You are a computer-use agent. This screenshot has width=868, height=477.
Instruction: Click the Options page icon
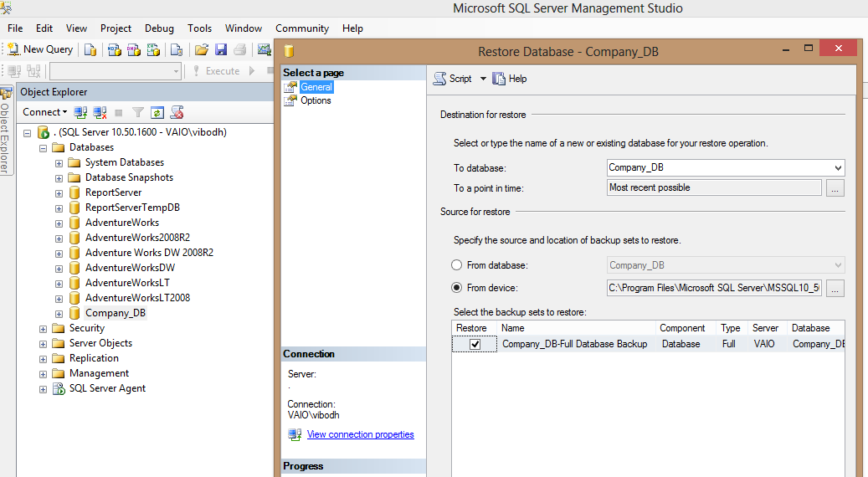pos(290,100)
